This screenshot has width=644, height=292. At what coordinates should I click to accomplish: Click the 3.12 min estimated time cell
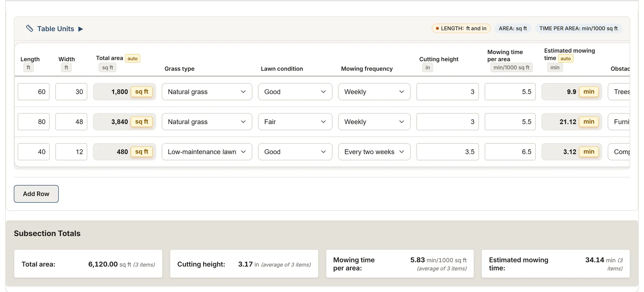pyautogui.click(x=572, y=152)
